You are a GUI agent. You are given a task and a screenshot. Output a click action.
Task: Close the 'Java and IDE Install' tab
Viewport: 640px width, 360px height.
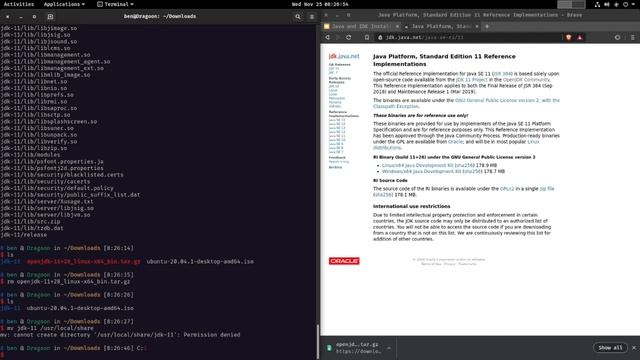click(397, 27)
